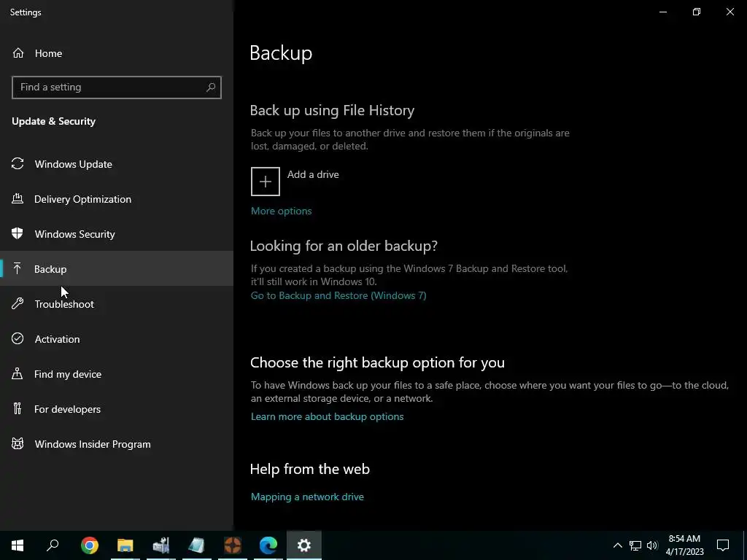Click the Choose the right backup option heading
Image resolution: width=747 pixels, height=560 pixels.
click(377, 362)
